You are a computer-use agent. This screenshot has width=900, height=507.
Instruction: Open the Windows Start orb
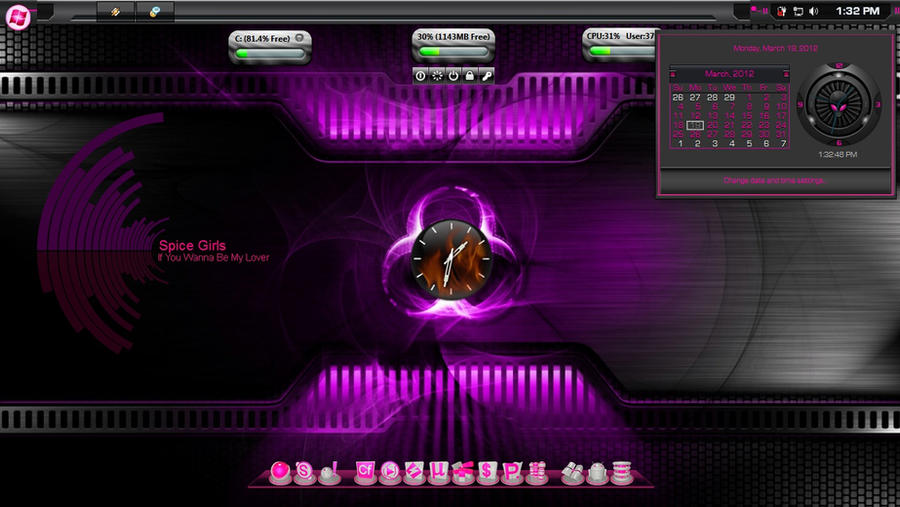18,17
